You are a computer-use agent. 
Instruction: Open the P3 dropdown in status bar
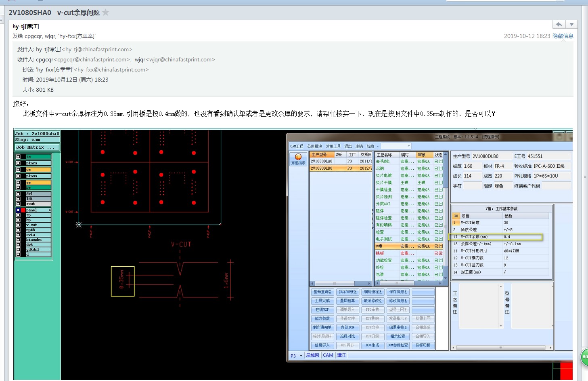click(x=301, y=356)
